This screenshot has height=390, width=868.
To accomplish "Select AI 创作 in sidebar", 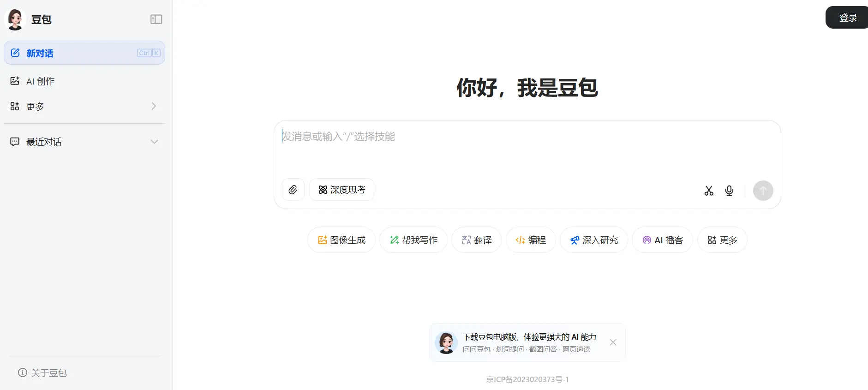I will pyautogui.click(x=41, y=81).
